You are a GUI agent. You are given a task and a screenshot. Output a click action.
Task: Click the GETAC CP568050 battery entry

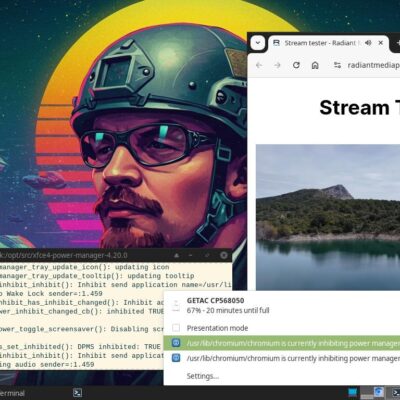point(282,305)
